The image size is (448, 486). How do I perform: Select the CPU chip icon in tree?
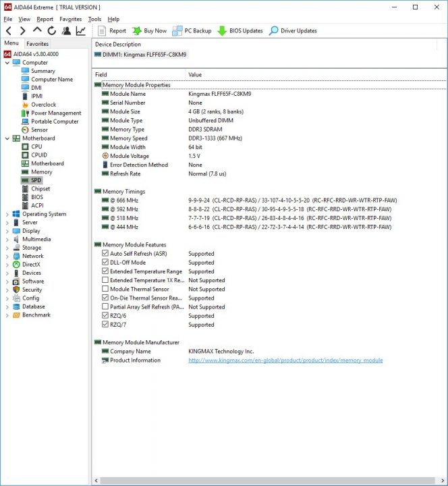point(25,146)
